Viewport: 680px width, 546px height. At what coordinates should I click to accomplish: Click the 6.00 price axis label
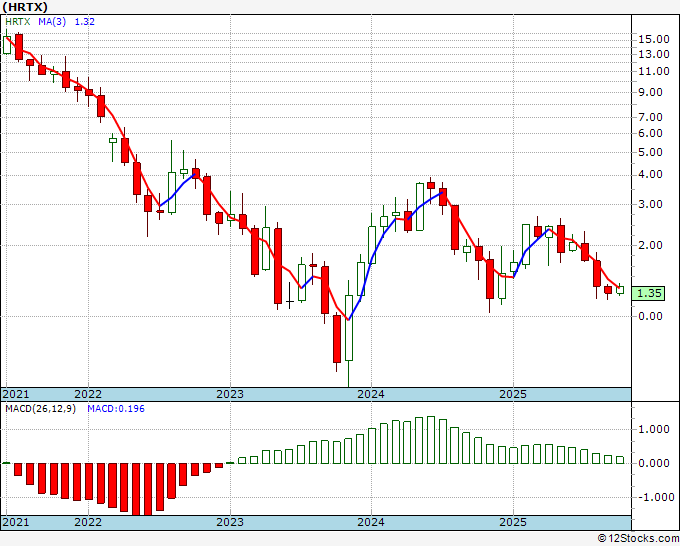click(650, 134)
